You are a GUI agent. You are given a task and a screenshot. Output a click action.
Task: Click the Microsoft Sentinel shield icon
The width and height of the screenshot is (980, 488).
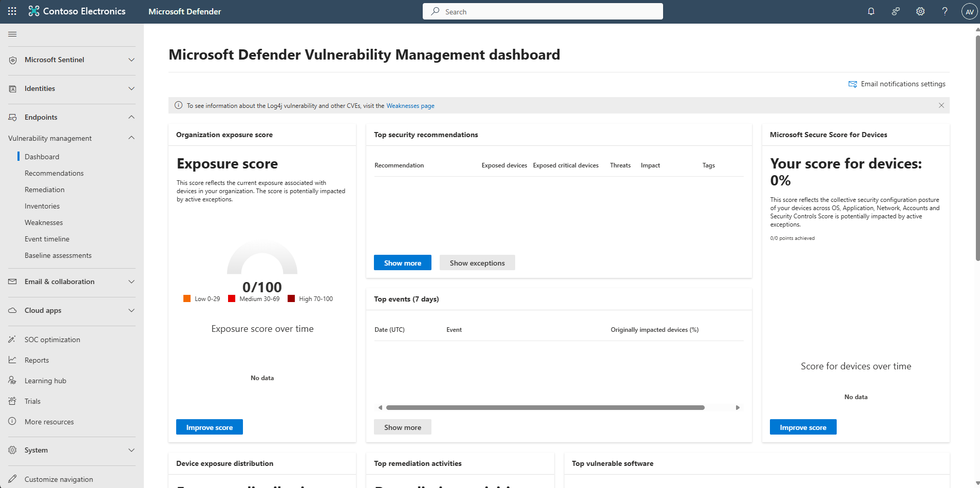pos(13,60)
